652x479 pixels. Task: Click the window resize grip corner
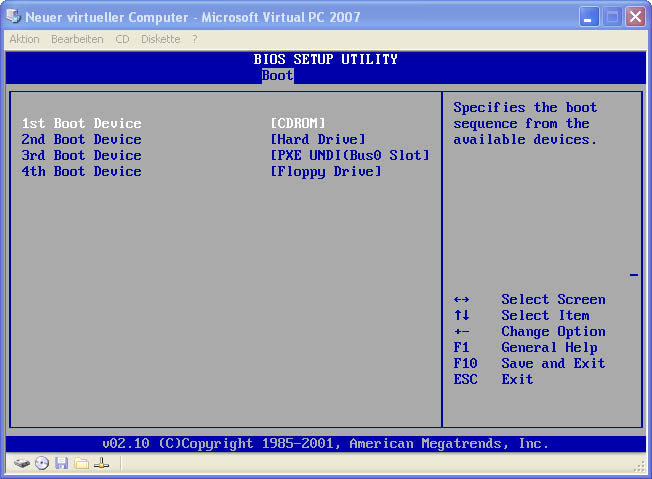(x=640, y=467)
